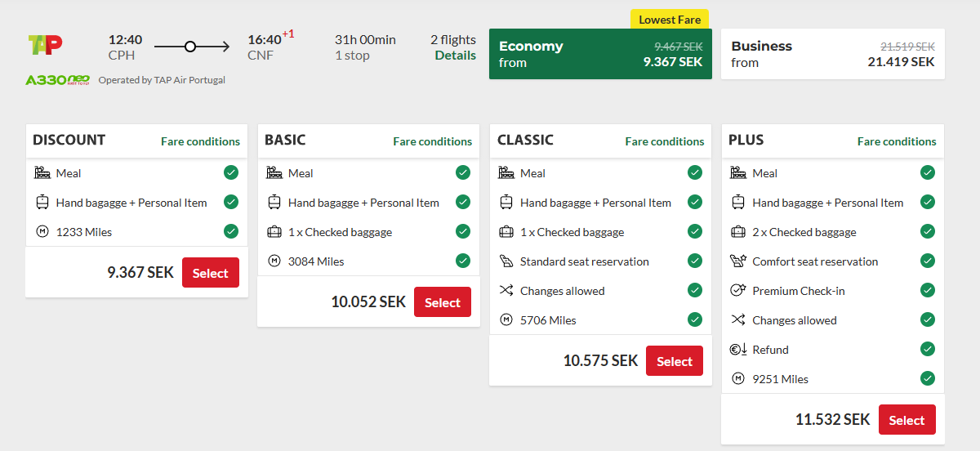Switch to the Economy fare tab
The image size is (980, 451).
(x=600, y=54)
